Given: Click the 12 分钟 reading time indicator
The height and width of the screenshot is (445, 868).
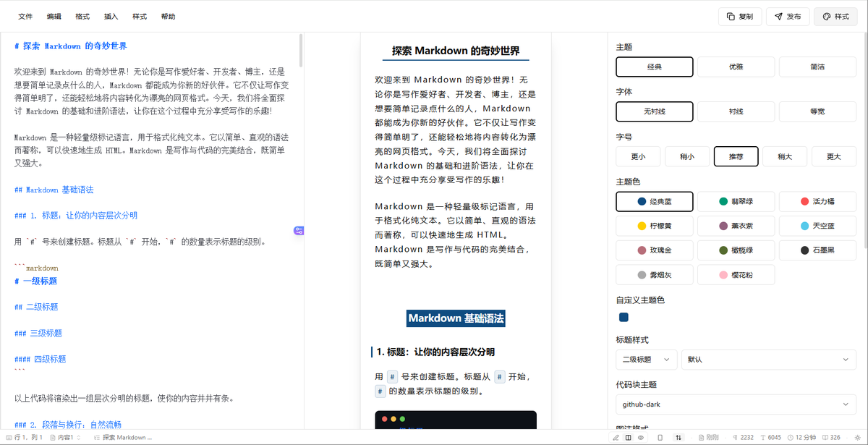Looking at the screenshot, I should (801, 438).
